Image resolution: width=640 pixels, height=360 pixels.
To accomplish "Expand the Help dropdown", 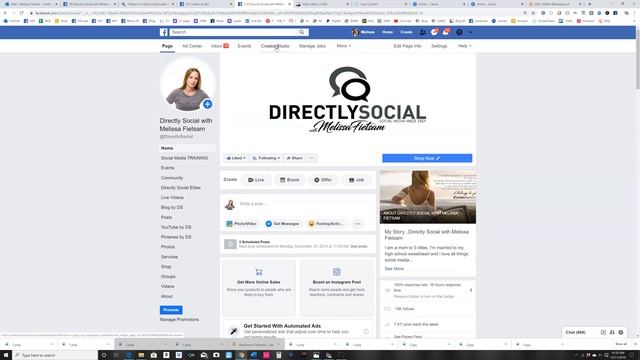I will [464, 46].
